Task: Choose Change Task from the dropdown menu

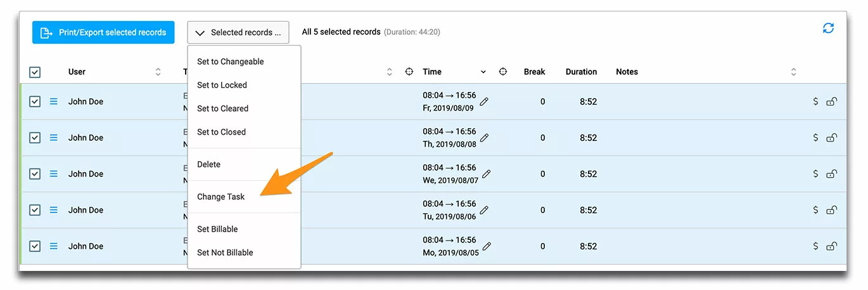Action: [x=220, y=197]
